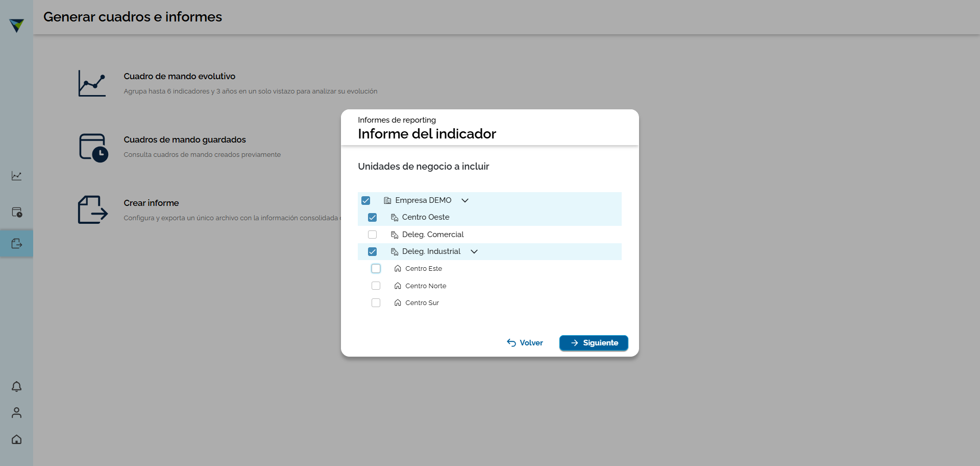Image resolution: width=980 pixels, height=466 pixels.
Task: Click the Cuadros de mando guardados icon
Action: 93,147
